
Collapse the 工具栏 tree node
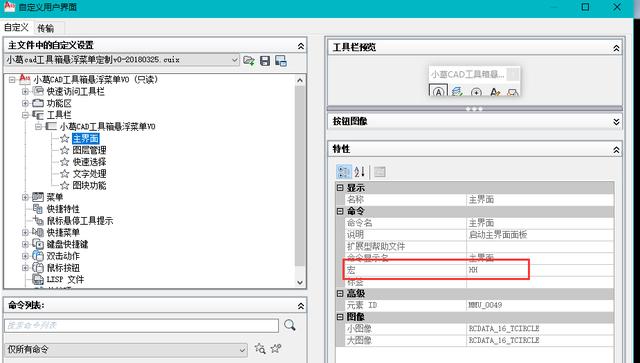pyautogui.click(x=25, y=115)
